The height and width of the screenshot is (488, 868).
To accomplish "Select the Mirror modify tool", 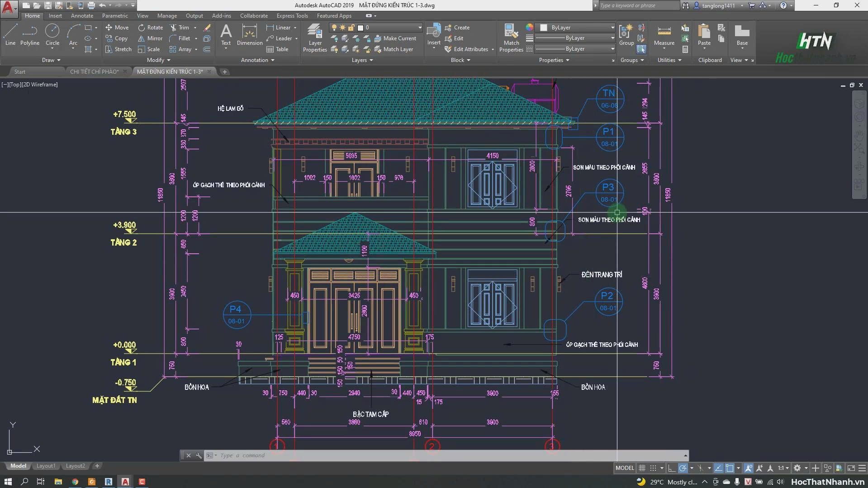I will pos(150,38).
